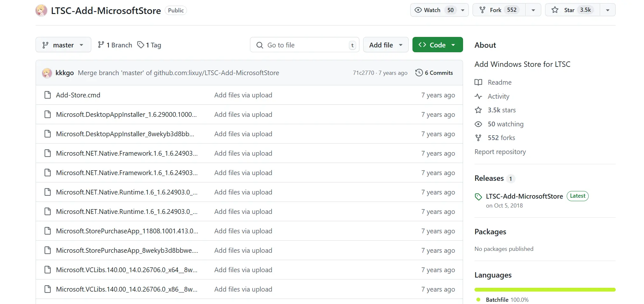Click the file icon for Microsoft.StorePurchaseApp_8wekyb3d8bbwe

pos(48,250)
